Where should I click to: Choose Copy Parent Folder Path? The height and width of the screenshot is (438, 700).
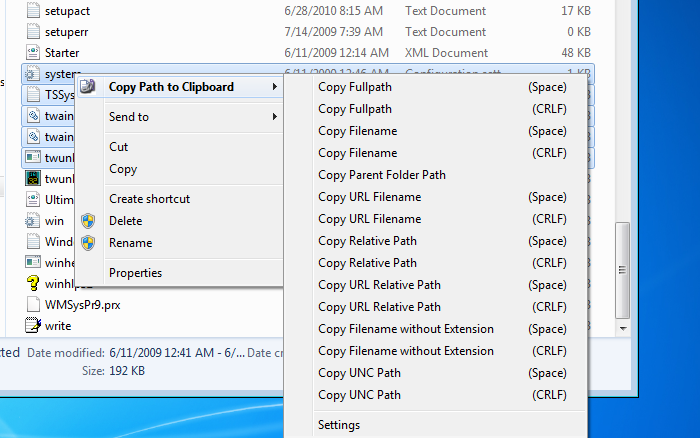(x=381, y=175)
